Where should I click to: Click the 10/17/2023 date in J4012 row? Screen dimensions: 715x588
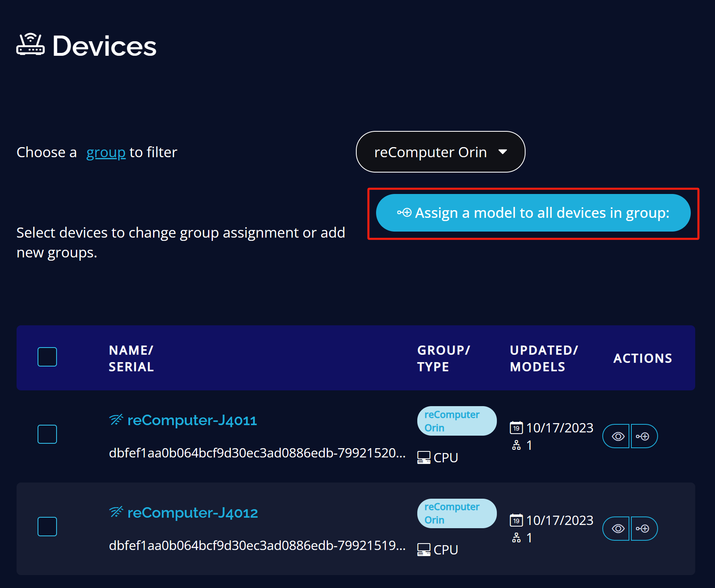559,520
